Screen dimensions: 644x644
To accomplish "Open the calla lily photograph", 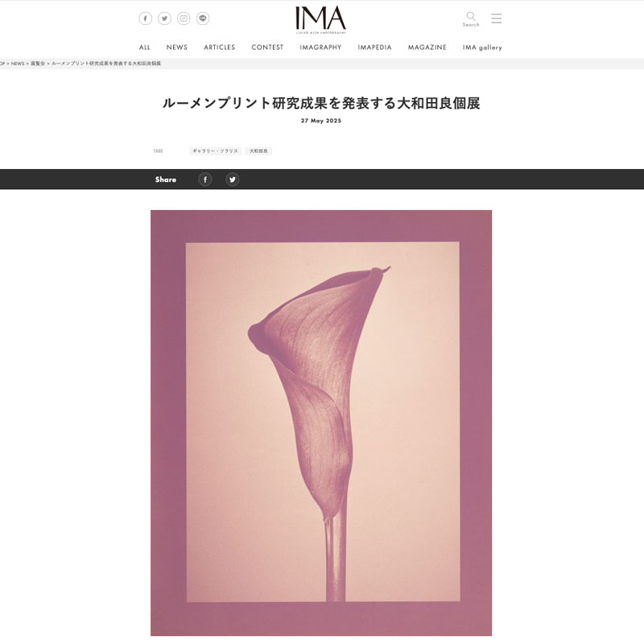I will 321,423.
